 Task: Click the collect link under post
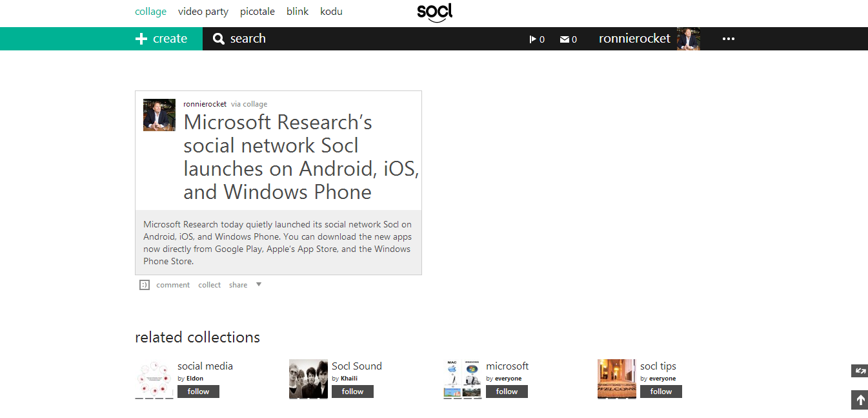pyautogui.click(x=209, y=285)
